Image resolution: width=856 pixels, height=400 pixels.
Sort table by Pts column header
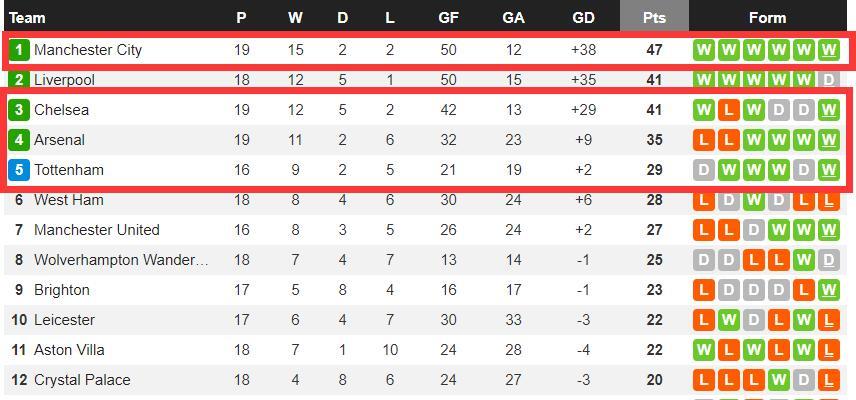click(x=654, y=17)
